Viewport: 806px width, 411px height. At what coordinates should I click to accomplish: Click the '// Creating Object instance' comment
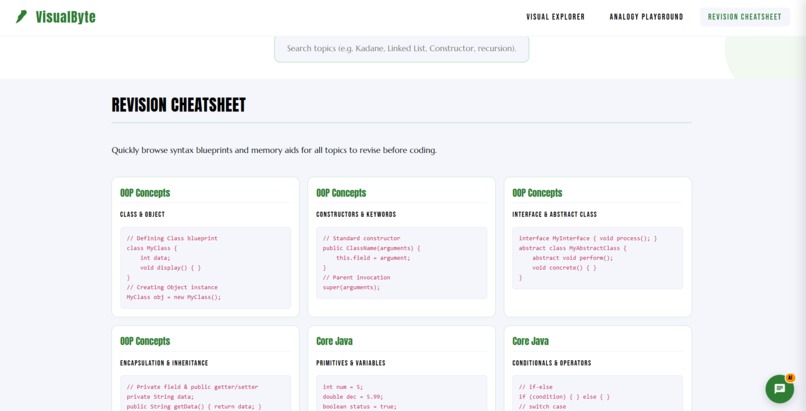pyautogui.click(x=172, y=287)
